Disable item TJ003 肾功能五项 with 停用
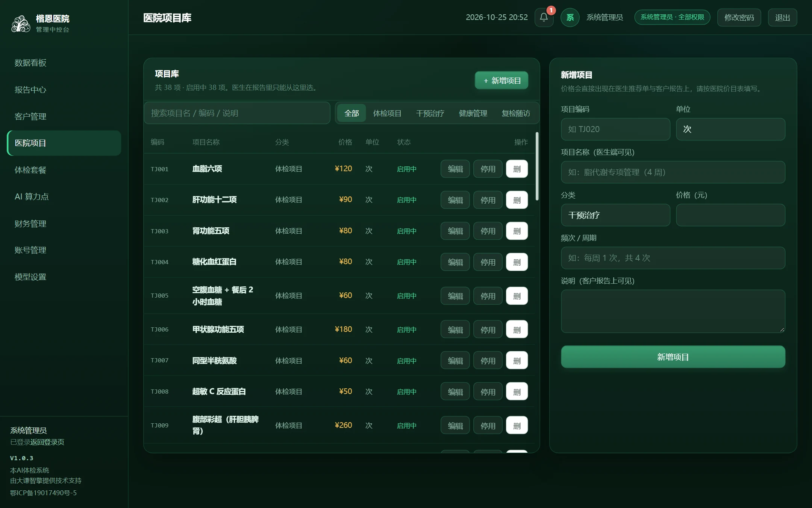Image resolution: width=812 pixels, height=508 pixels. coord(488,231)
